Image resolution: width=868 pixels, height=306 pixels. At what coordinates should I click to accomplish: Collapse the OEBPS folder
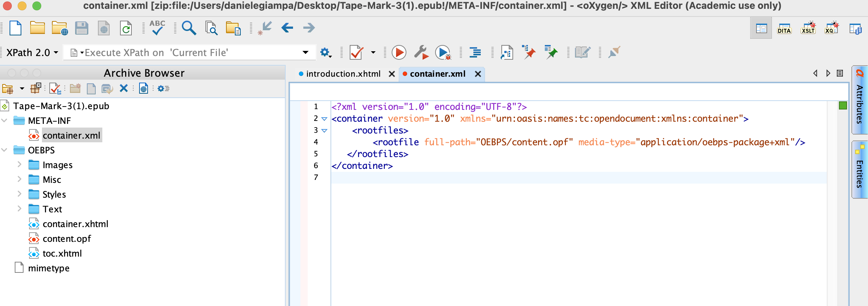[5, 150]
